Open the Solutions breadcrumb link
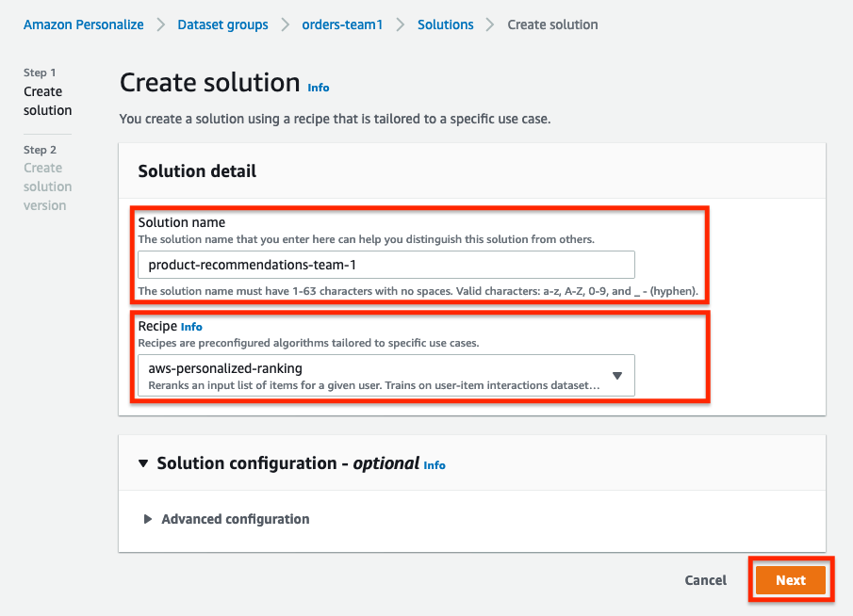The height and width of the screenshot is (616, 853). [445, 24]
